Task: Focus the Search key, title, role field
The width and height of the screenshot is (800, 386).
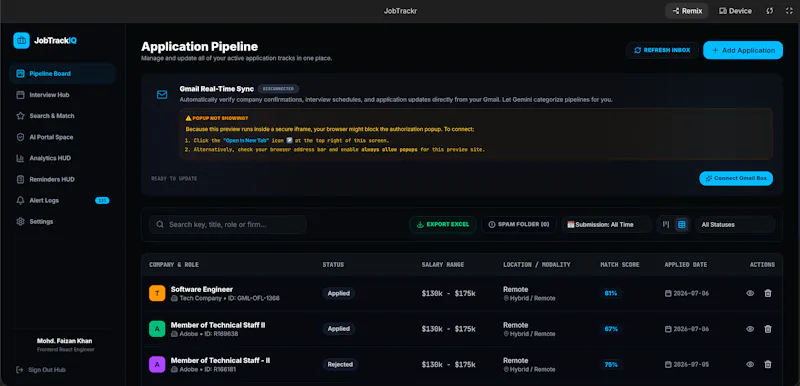Action: [228, 224]
